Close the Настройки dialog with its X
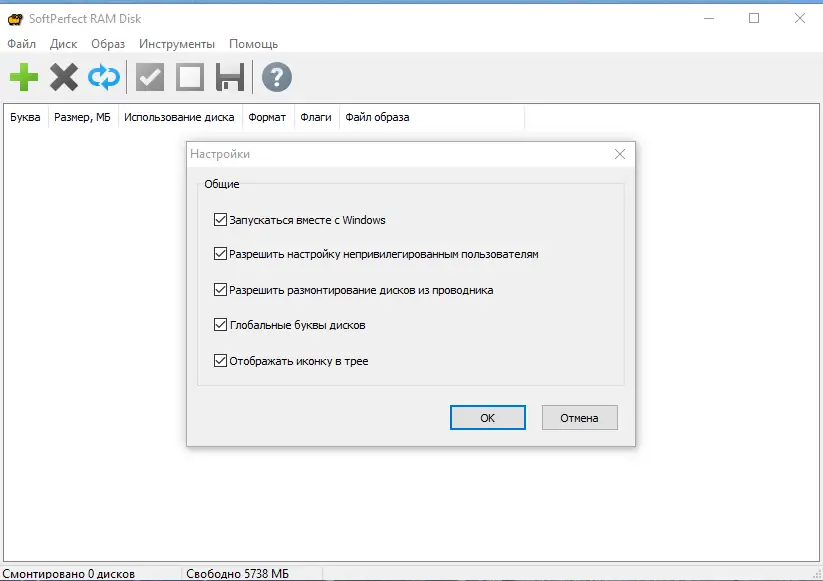 coord(619,154)
